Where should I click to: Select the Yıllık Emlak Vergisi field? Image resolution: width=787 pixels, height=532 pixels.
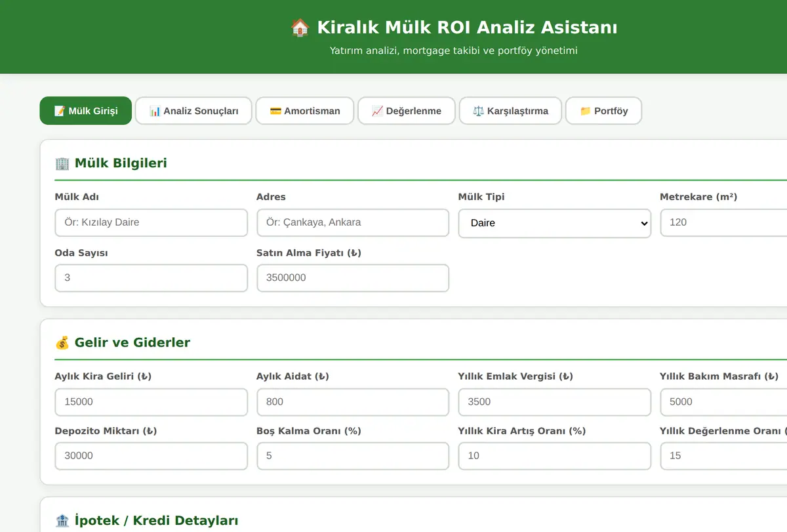(555, 401)
